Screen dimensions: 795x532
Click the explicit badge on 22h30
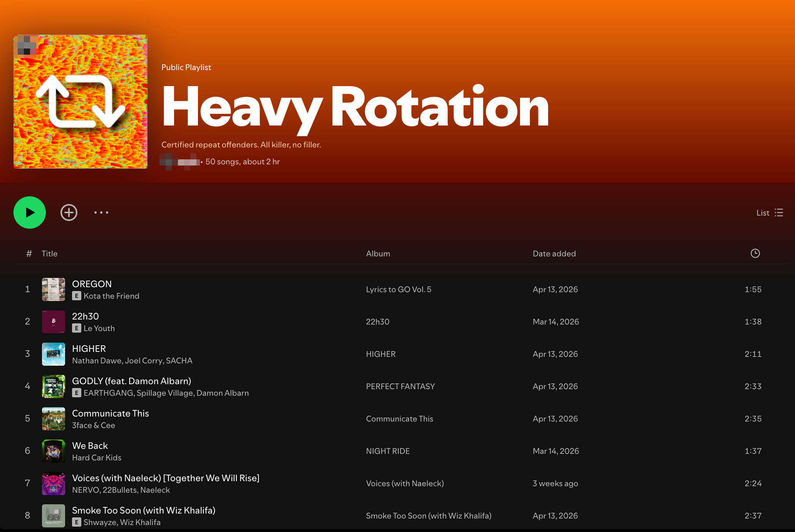pyautogui.click(x=77, y=328)
